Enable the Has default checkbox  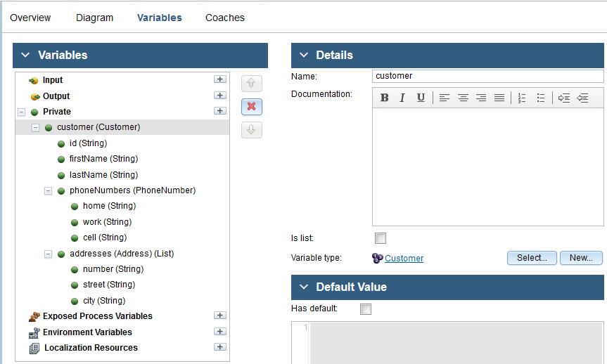[x=366, y=309]
